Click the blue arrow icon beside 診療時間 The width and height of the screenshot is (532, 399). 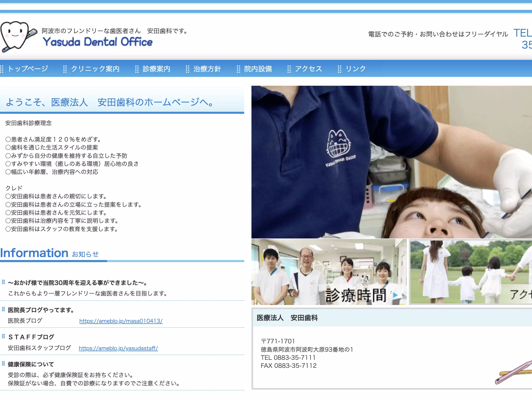(395, 295)
